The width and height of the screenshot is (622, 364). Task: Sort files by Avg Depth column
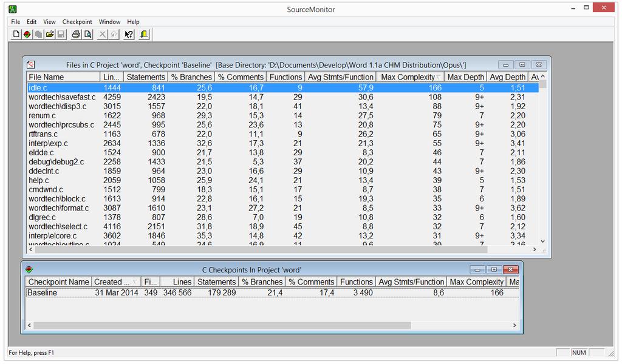click(507, 77)
